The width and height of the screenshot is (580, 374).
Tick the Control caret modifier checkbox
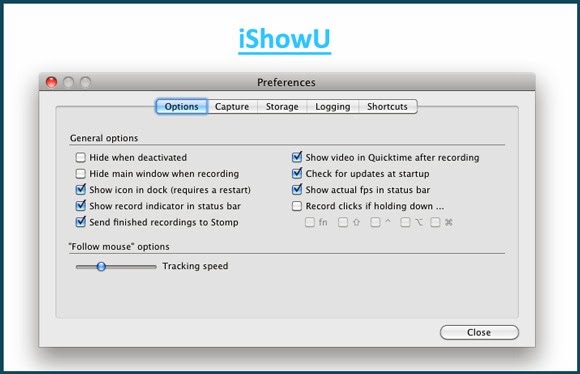pyautogui.click(x=375, y=222)
